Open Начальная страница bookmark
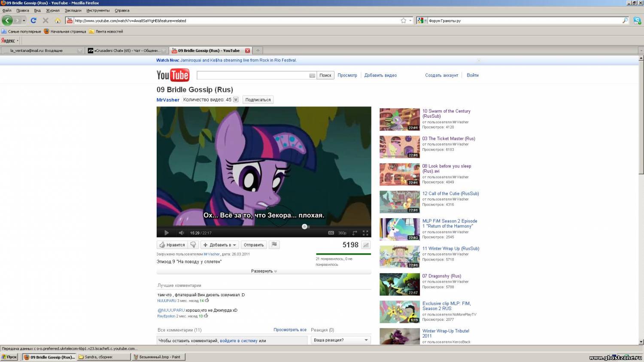Viewport: 644px width, 362px height. pos(65,31)
